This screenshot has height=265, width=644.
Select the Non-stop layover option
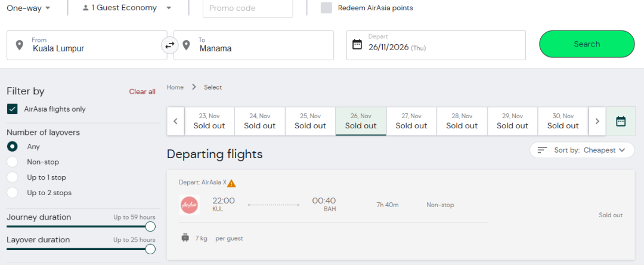(12, 162)
